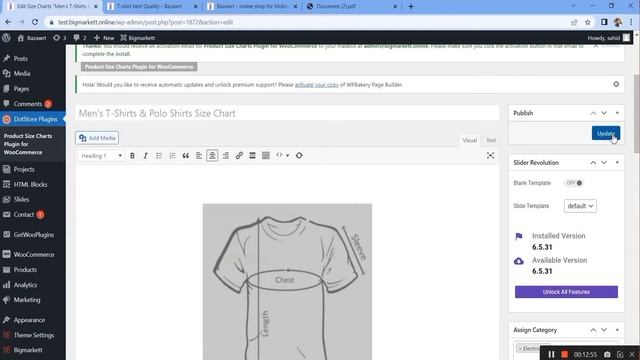The width and height of the screenshot is (640, 360).
Task: Move the Slider Revolution panel up
Action: (x=593, y=162)
